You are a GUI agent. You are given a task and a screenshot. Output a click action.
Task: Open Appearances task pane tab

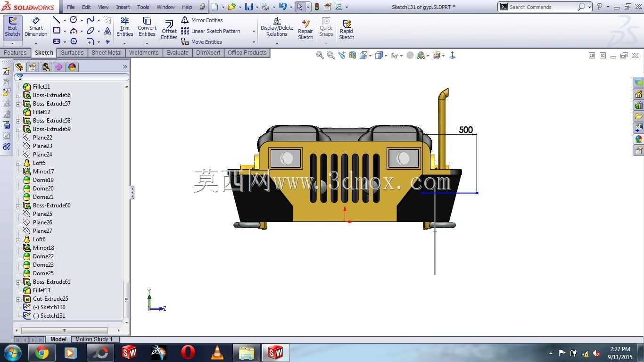(x=638, y=139)
